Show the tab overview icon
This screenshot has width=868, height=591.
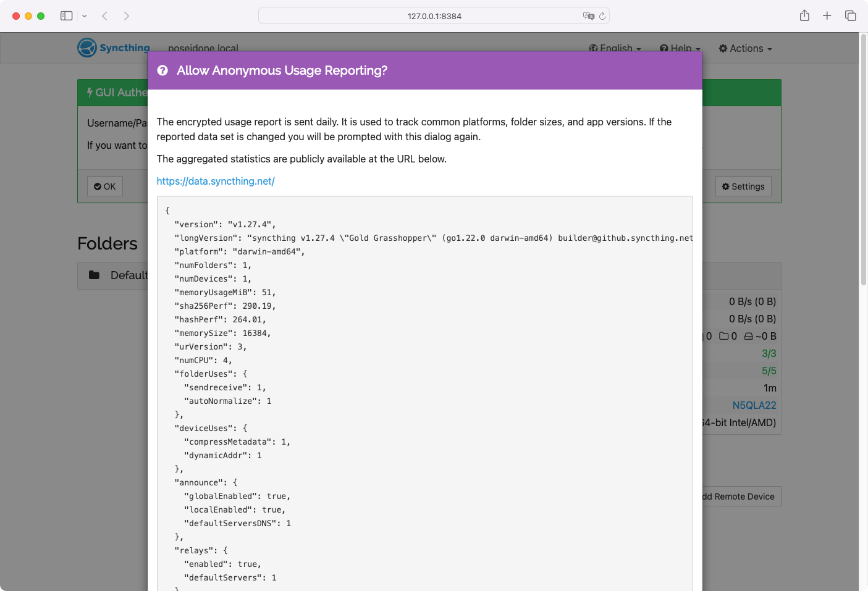(851, 16)
